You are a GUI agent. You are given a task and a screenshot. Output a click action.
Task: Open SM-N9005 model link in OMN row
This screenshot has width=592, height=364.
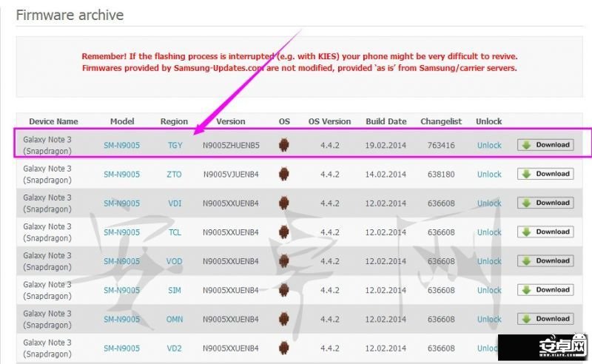121,319
